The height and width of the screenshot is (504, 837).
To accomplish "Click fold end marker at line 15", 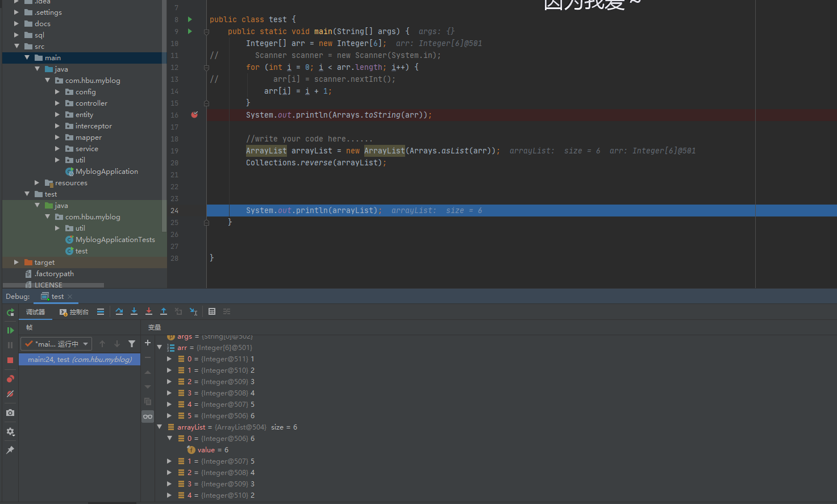I will [x=206, y=103].
